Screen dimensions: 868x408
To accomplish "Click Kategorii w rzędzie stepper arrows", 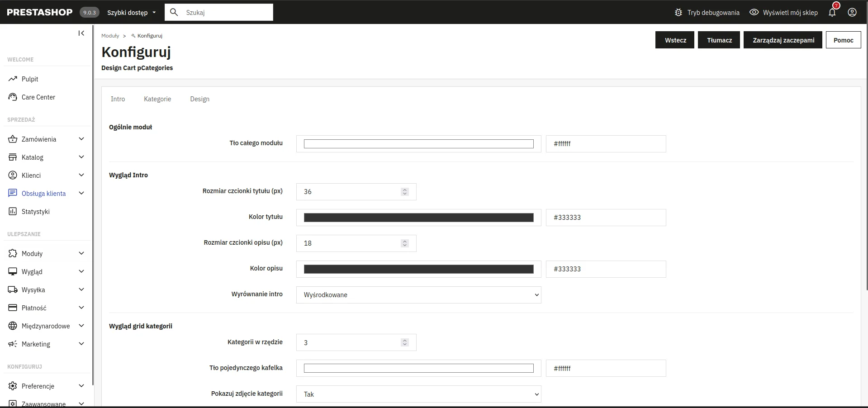I will click(405, 342).
